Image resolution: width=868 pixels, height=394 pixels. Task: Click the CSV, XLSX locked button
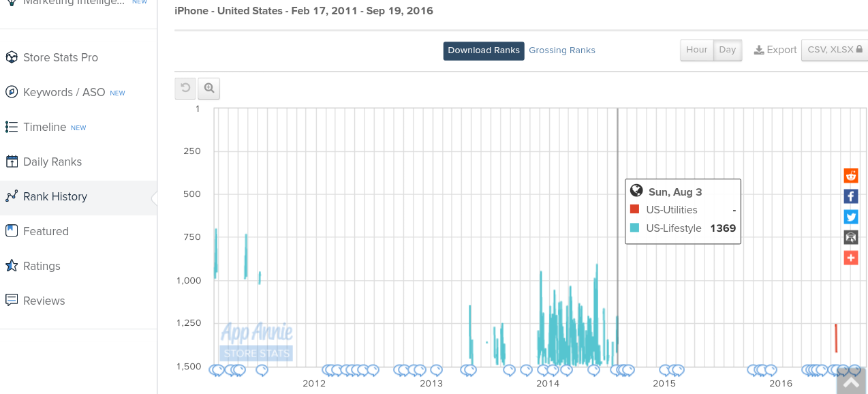pyautogui.click(x=835, y=50)
